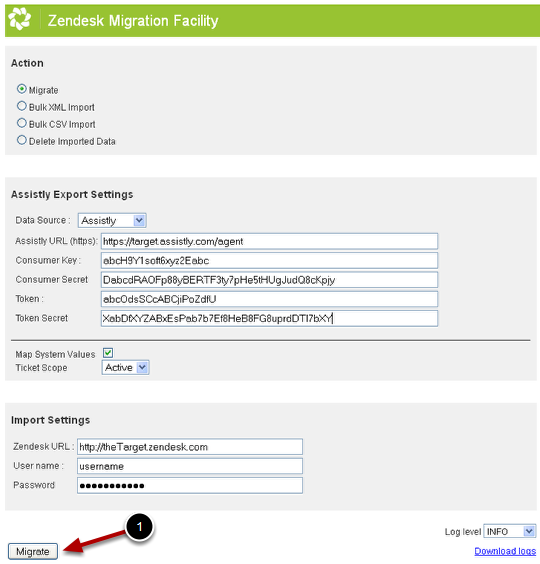540x564 pixels.
Task: Open the Data Source dropdown
Action: coord(112,220)
